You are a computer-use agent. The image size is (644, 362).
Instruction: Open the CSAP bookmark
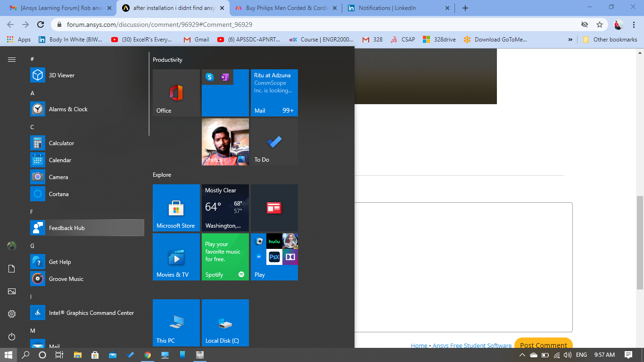(x=403, y=40)
